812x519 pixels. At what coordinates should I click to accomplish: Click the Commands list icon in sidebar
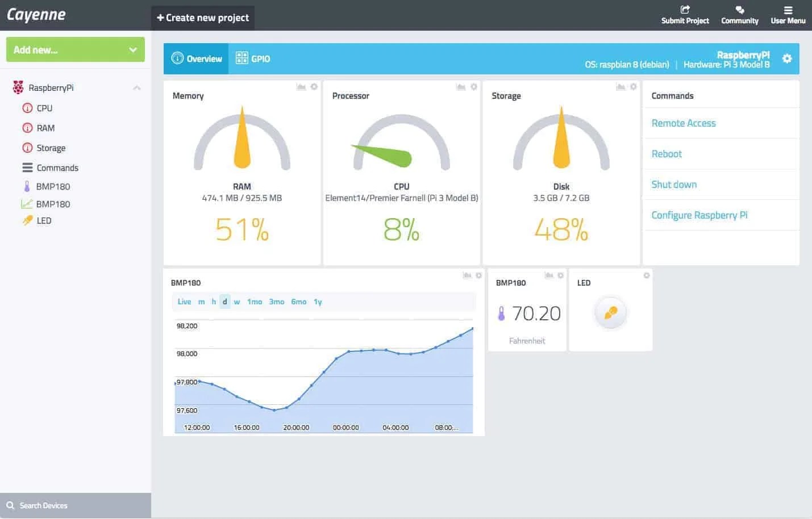(27, 168)
